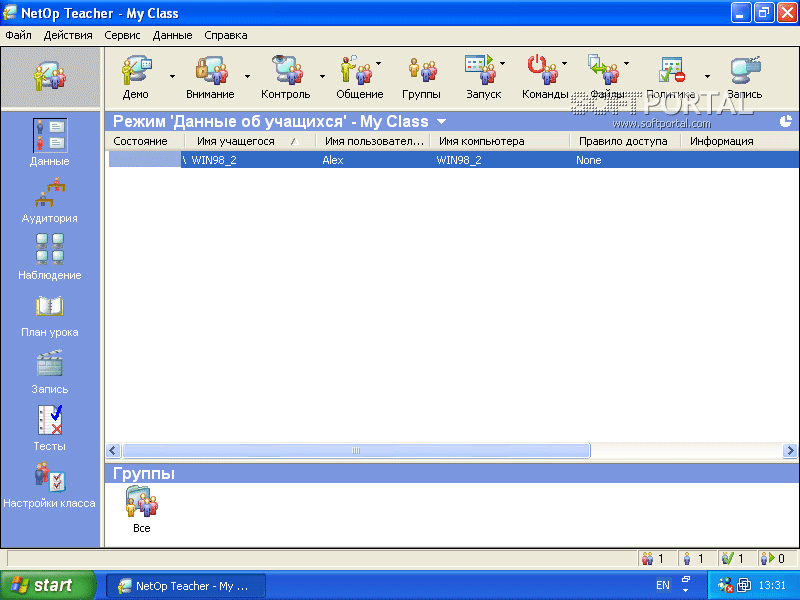Open the Сервис menu

point(122,35)
